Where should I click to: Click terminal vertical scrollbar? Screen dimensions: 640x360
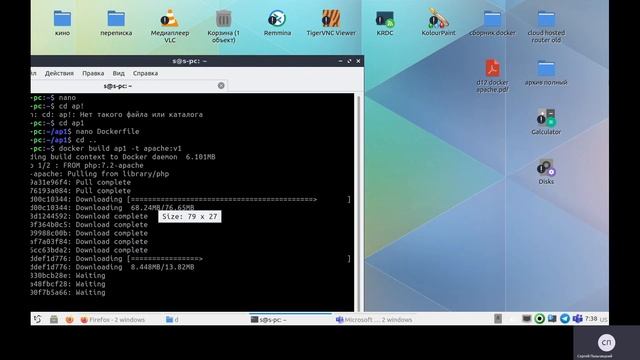pyautogui.click(x=358, y=202)
